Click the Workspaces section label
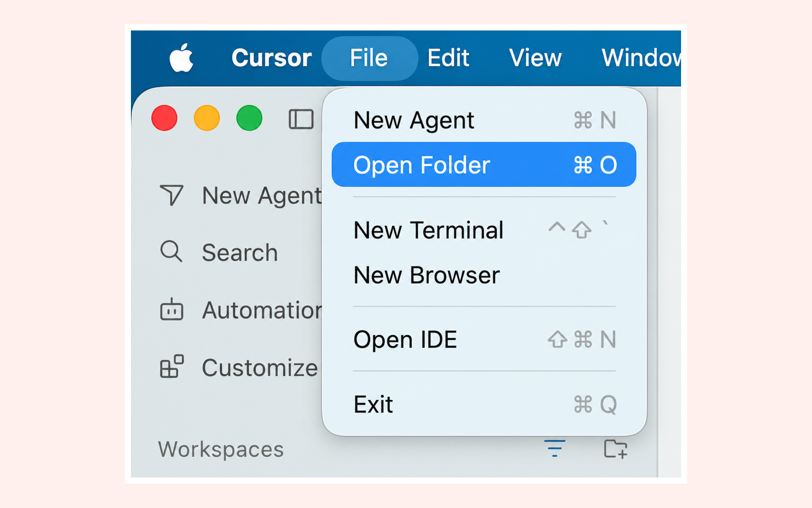 tap(221, 450)
